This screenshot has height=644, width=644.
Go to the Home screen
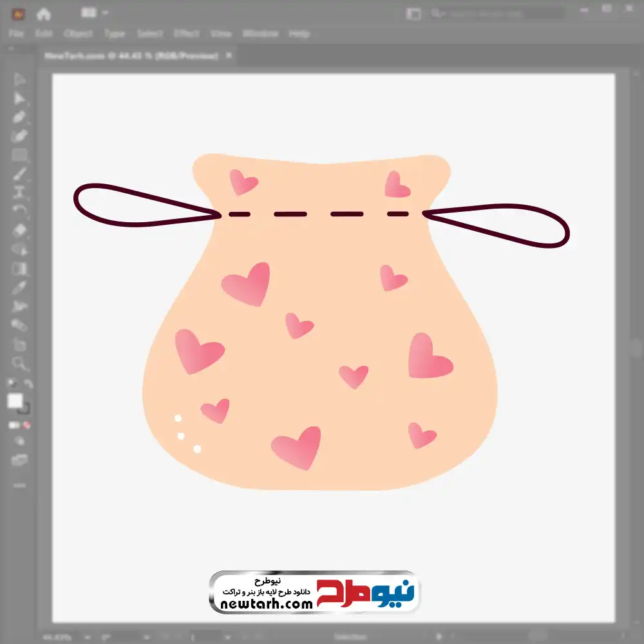pos(44,14)
